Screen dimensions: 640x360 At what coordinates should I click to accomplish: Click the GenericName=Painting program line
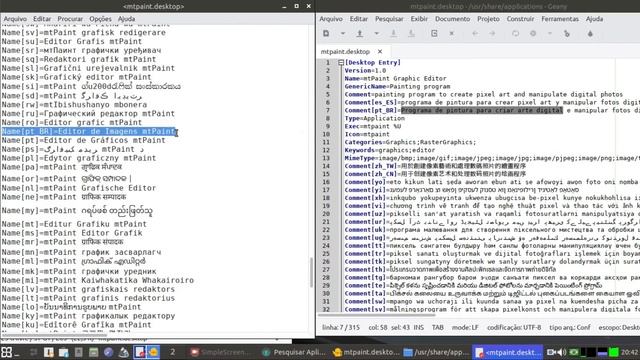[x=397, y=87]
